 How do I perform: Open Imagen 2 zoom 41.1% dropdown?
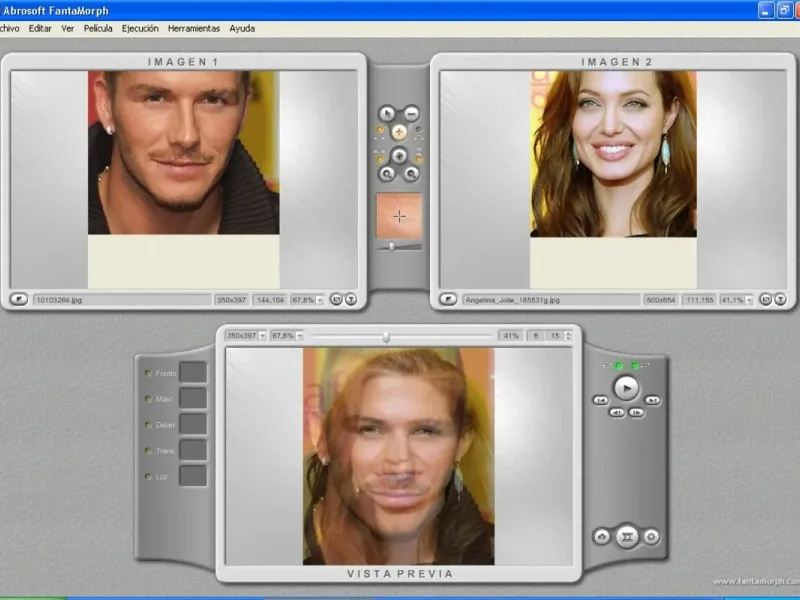tap(750, 299)
